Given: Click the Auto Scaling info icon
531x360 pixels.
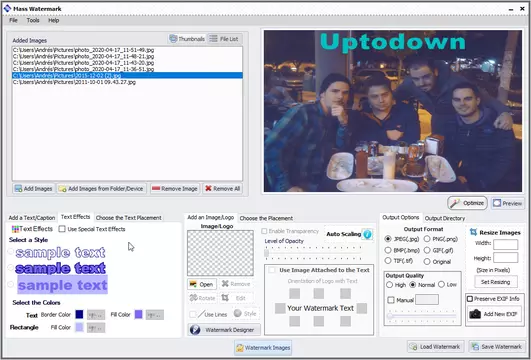Looking at the screenshot, I should pyautogui.click(x=367, y=234).
